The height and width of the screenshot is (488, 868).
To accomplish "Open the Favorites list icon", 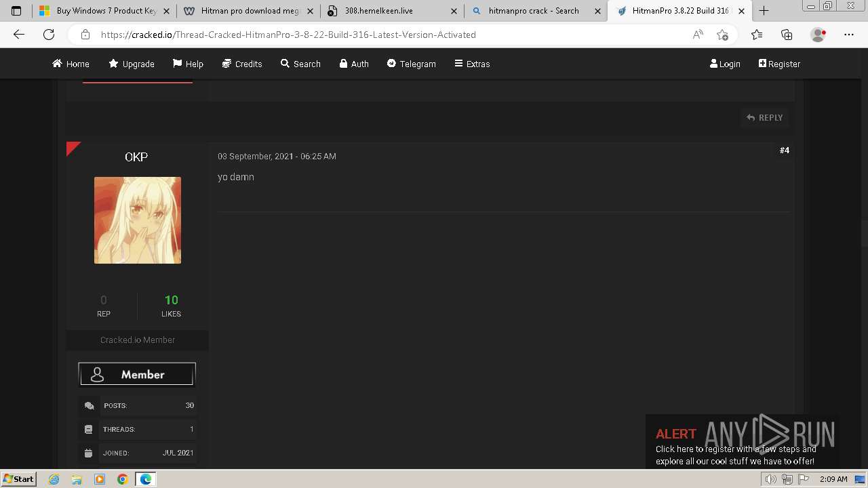I will tap(757, 35).
